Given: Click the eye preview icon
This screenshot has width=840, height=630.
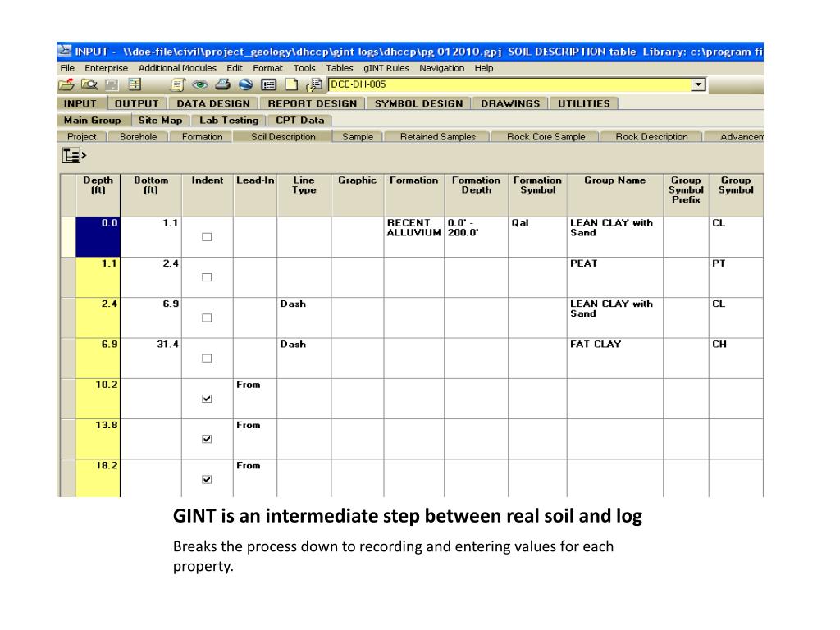Looking at the screenshot, I should [x=200, y=84].
